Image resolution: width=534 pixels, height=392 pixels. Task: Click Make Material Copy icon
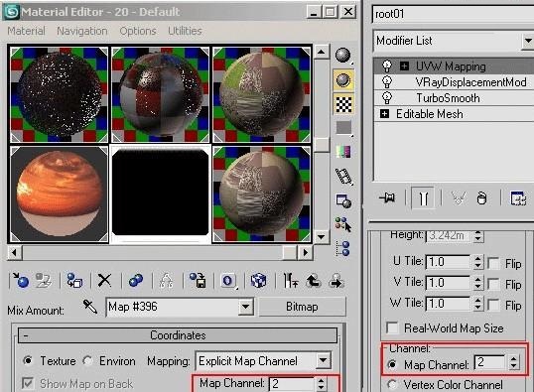click(136, 281)
